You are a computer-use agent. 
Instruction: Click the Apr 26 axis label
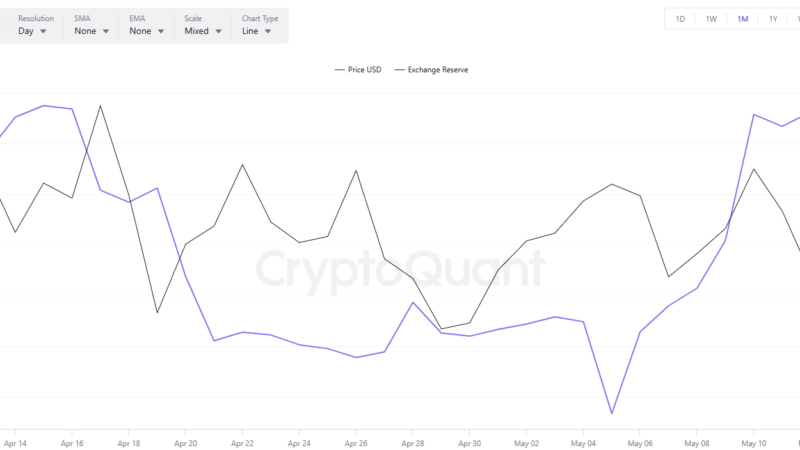pyautogui.click(x=356, y=443)
